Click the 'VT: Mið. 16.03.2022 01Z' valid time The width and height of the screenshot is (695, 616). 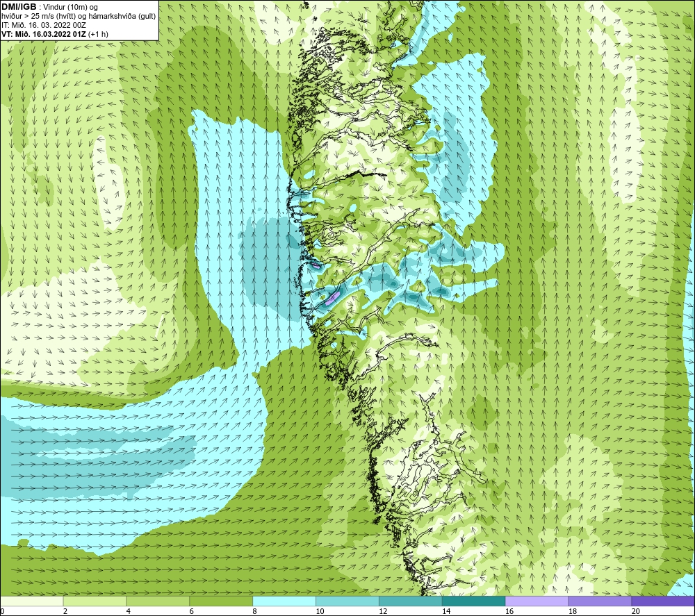(x=44, y=34)
